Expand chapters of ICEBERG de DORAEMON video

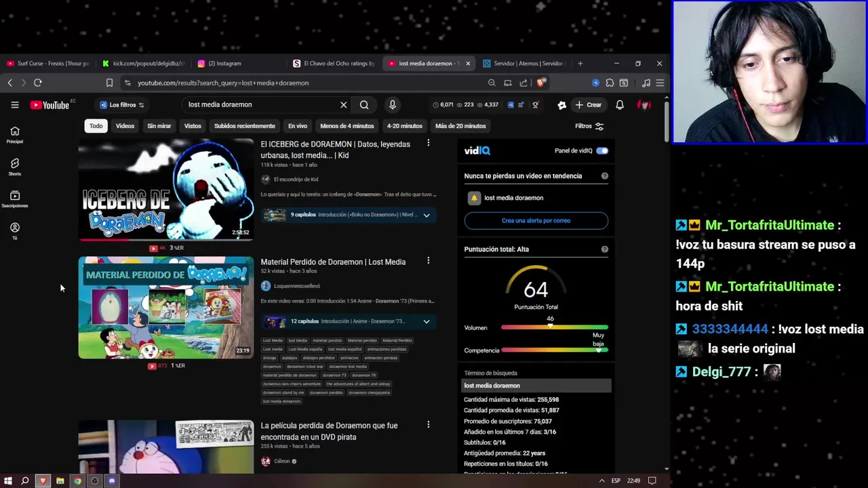[x=427, y=215]
